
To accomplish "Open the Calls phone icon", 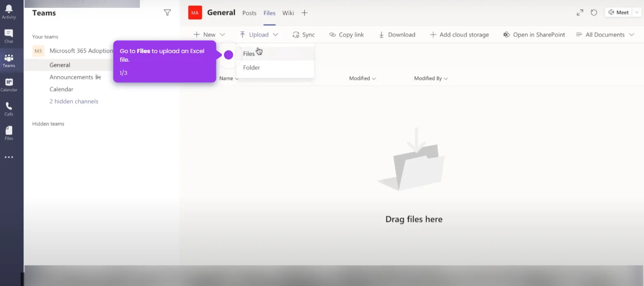I will point(9,109).
